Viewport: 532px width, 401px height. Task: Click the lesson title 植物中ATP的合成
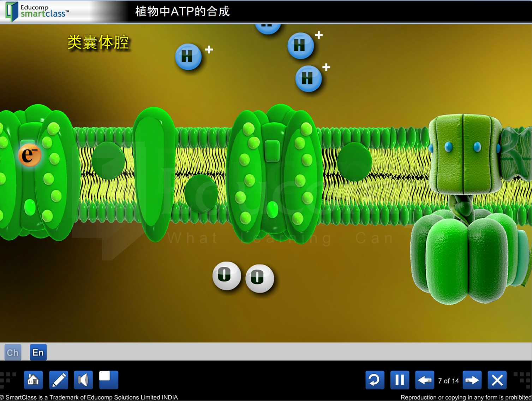(182, 11)
